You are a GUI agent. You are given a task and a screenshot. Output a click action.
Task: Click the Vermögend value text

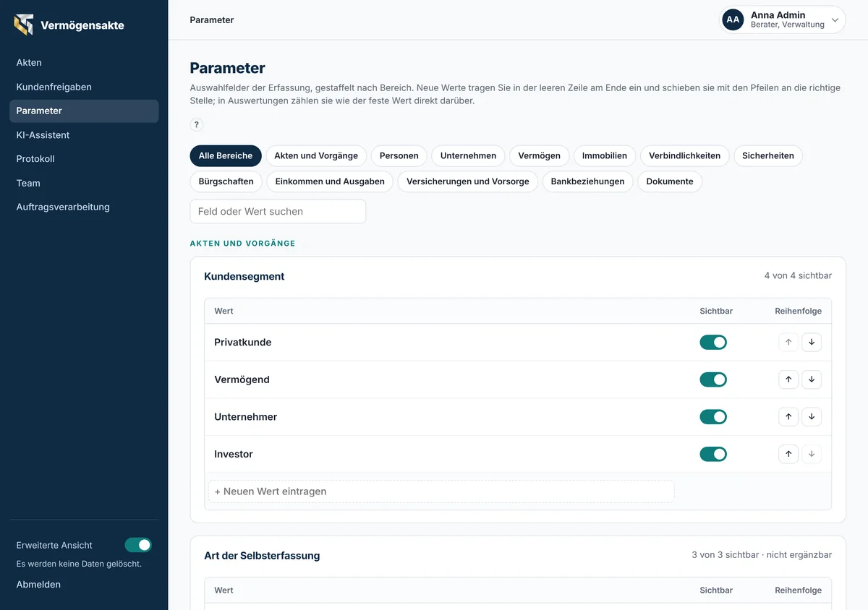tap(242, 379)
